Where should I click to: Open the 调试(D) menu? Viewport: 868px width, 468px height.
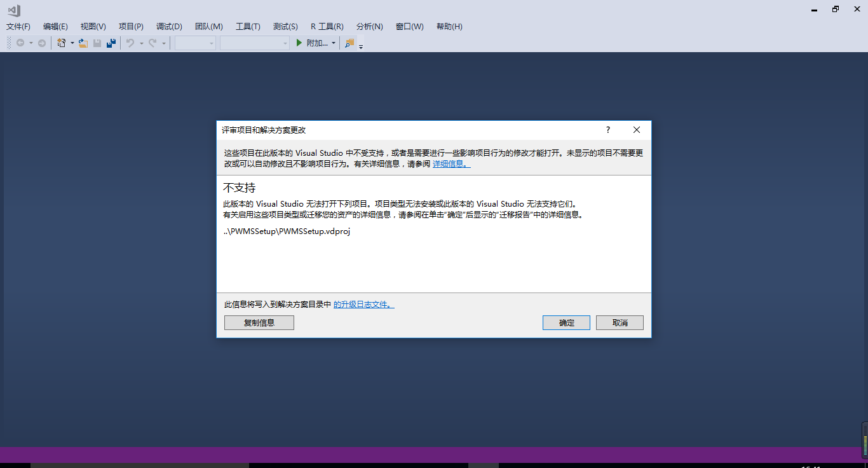coord(169,27)
